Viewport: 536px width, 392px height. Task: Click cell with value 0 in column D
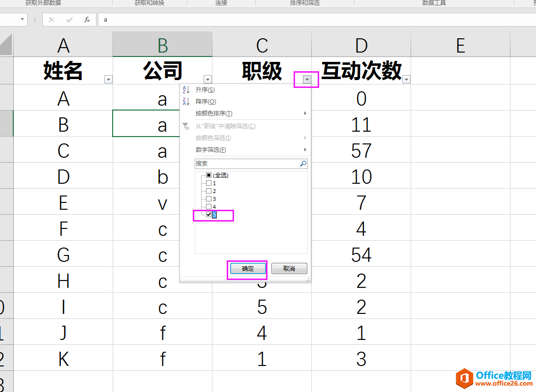click(361, 98)
